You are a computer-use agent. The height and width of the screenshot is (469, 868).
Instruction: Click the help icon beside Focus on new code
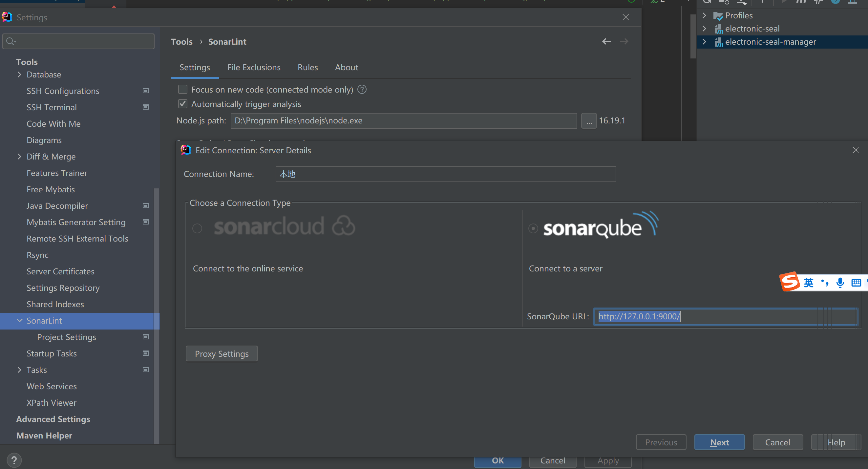click(362, 90)
